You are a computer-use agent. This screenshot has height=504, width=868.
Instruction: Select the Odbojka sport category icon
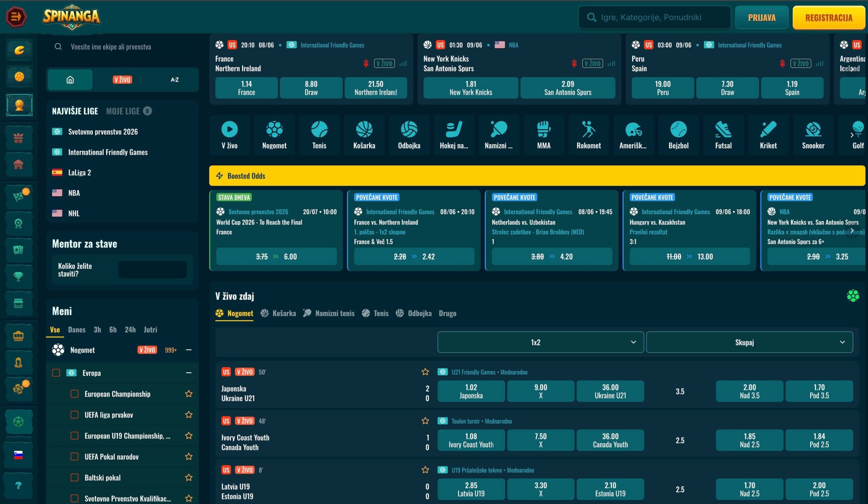(409, 135)
